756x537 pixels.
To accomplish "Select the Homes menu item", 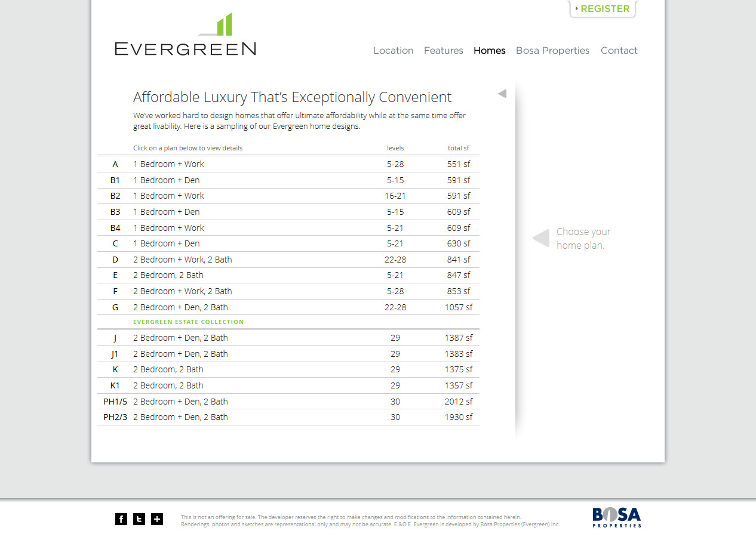I will point(490,51).
